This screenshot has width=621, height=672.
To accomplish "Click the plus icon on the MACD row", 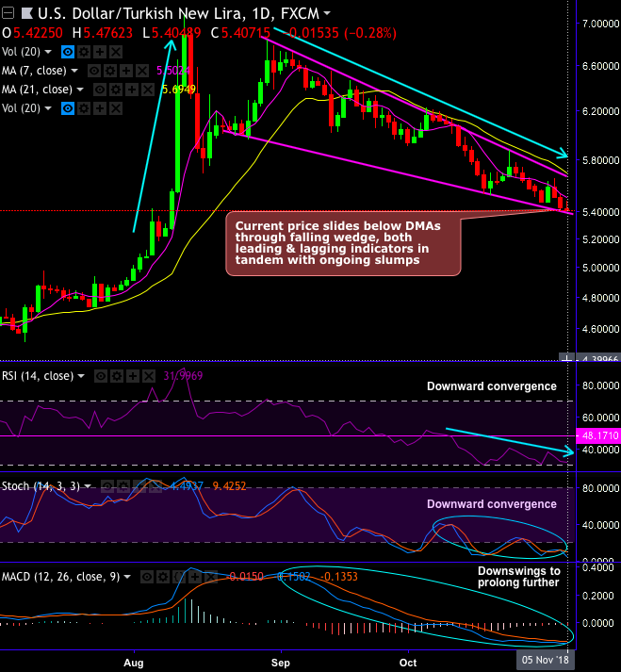I will coord(194,578).
